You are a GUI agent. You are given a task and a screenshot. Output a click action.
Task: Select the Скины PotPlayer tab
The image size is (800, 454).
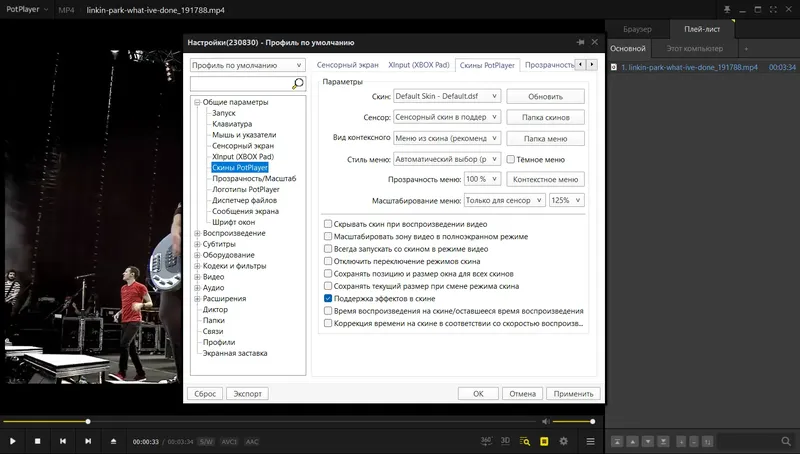coord(487,65)
